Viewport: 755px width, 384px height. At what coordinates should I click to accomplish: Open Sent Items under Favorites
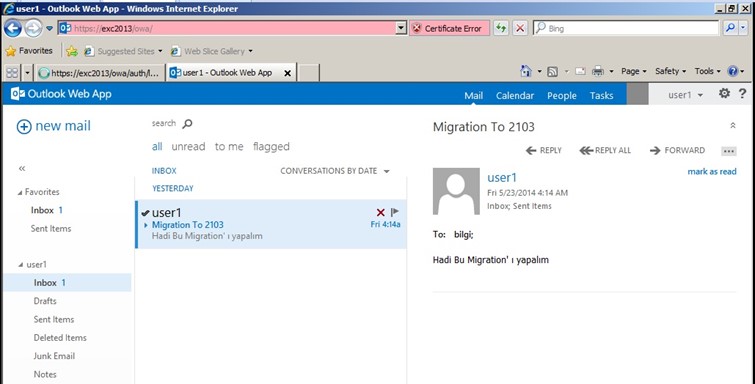(x=51, y=228)
